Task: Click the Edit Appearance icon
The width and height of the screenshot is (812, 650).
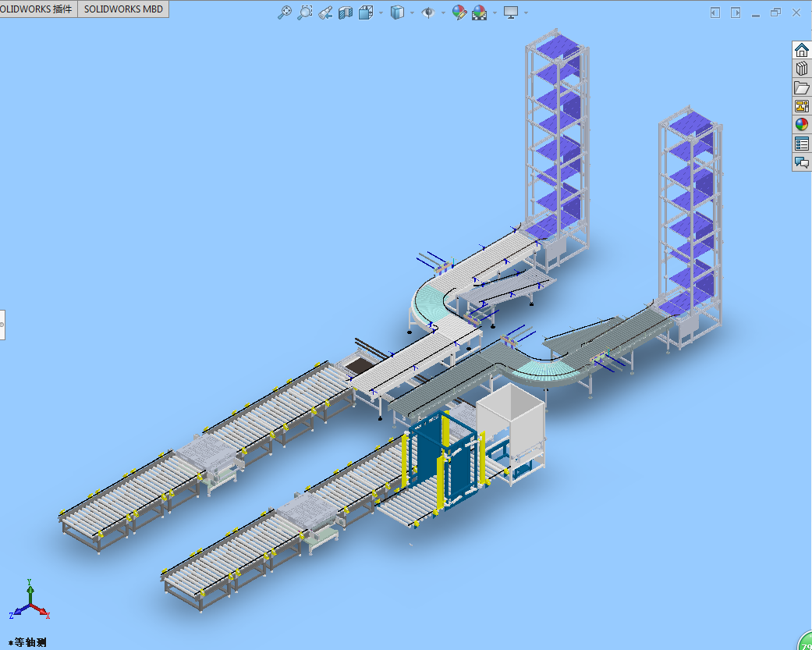Action: click(459, 12)
